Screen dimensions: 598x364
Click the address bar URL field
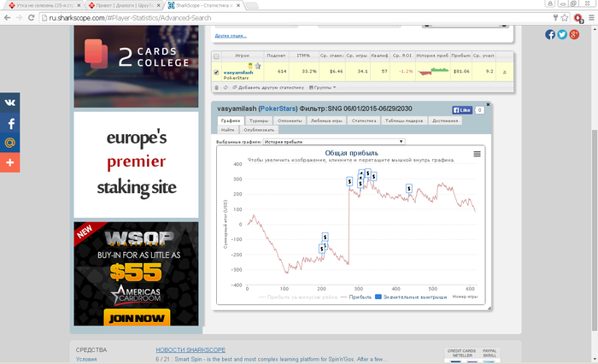[x=294, y=18]
